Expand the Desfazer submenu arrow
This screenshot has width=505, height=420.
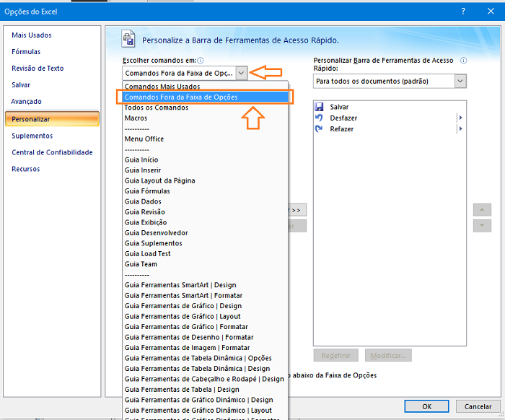tap(460, 118)
